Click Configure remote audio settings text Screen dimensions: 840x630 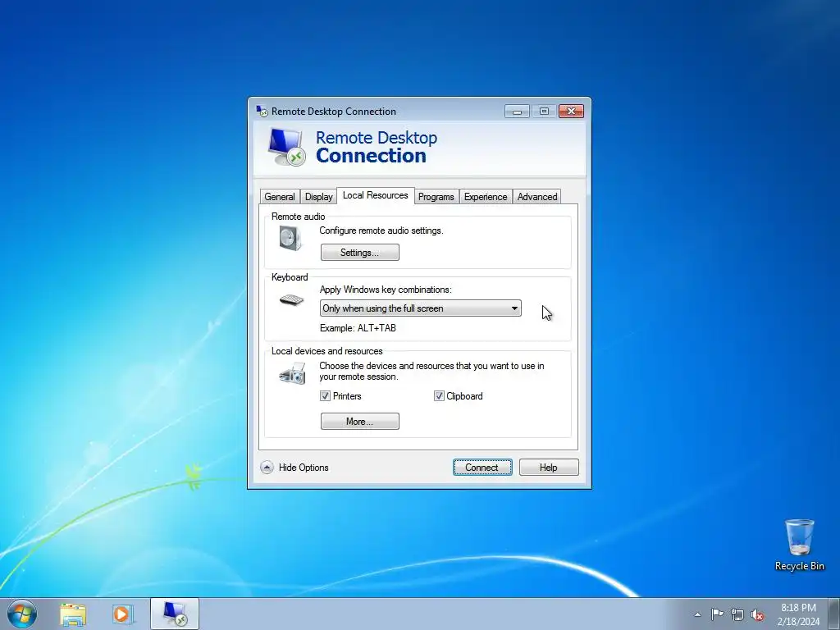381,231
